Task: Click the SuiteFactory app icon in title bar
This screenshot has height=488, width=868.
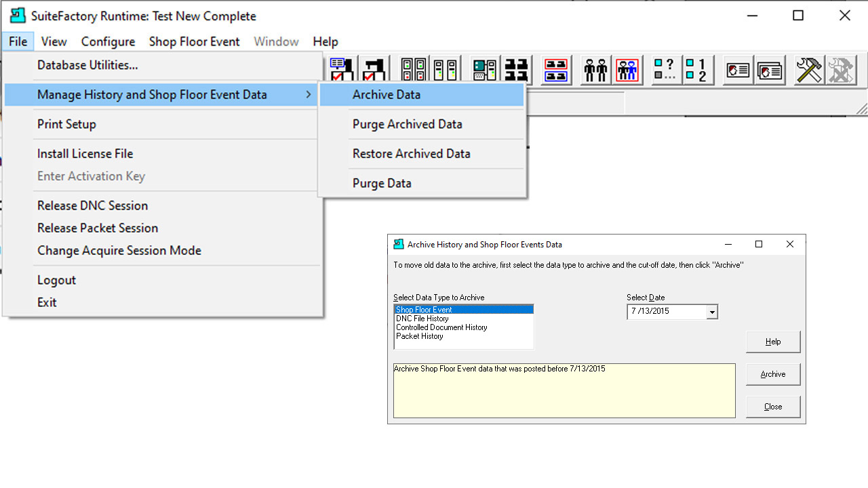Action: (18, 15)
